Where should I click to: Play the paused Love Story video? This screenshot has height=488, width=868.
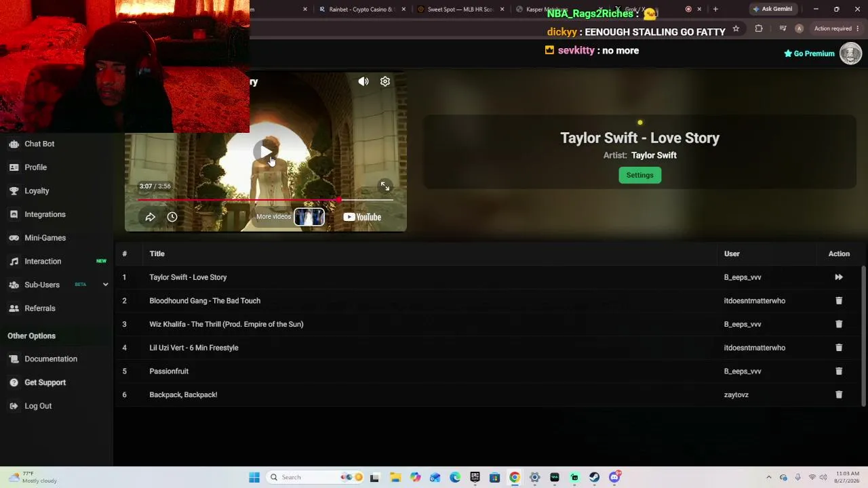point(265,151)
